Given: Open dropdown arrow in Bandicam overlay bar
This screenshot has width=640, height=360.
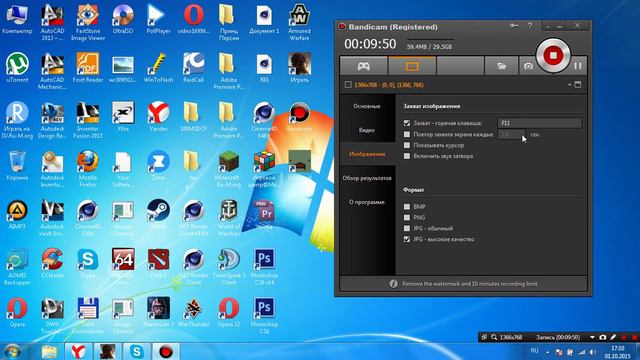Looking at the screenshot, I should [592, 337].
